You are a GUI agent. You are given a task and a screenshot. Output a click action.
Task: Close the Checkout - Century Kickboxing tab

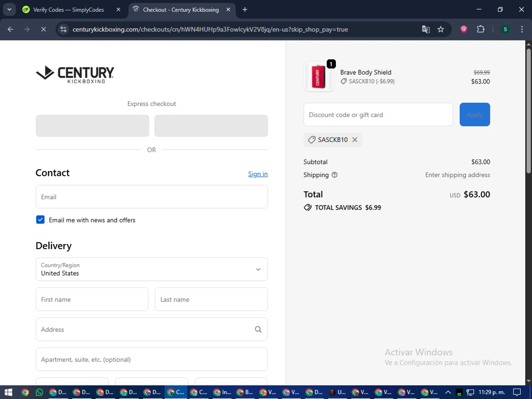(x=228, y=10)
